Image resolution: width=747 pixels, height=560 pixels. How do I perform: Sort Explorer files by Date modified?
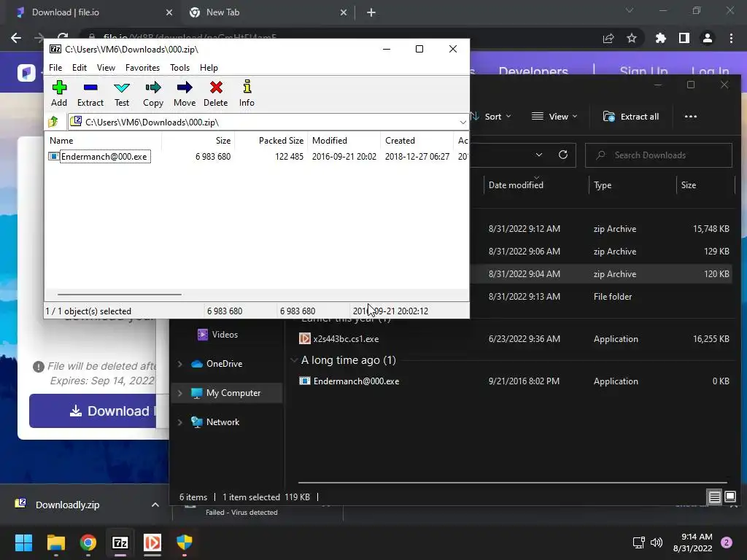point(516,185)
